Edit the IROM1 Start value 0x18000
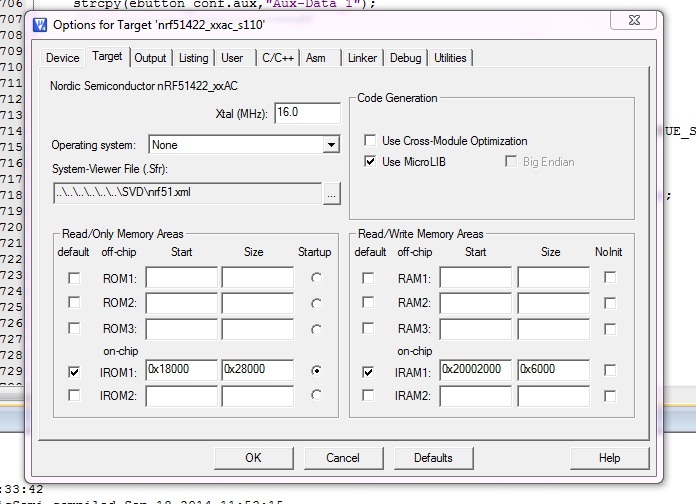The height and width of the screenshot is (504, 696). point(182,370)
